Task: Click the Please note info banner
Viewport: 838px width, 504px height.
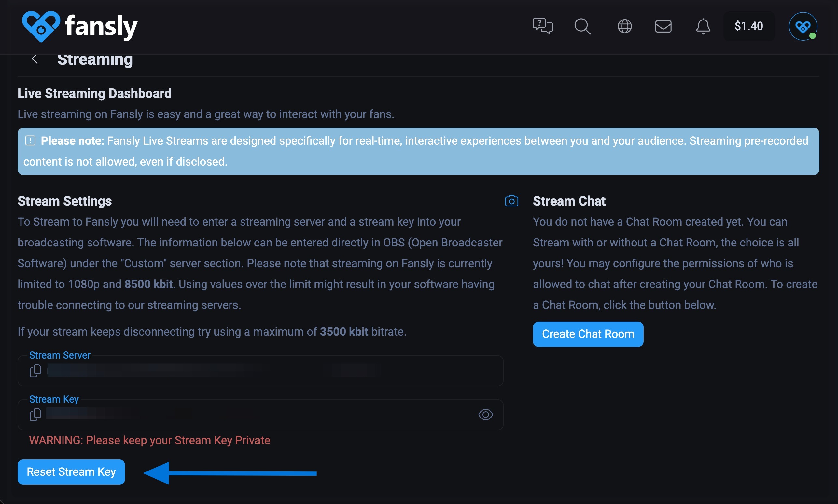Action: pos(418,151)
